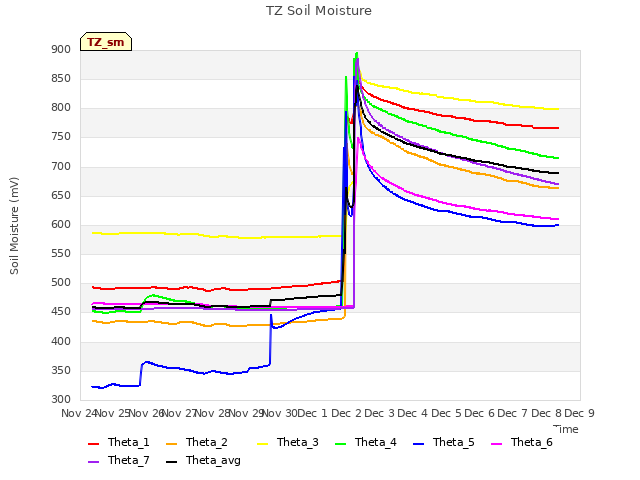Click the Dec 6 x-axis date label
The width and height of the screenshot is (640, 480).
point(480,413)
